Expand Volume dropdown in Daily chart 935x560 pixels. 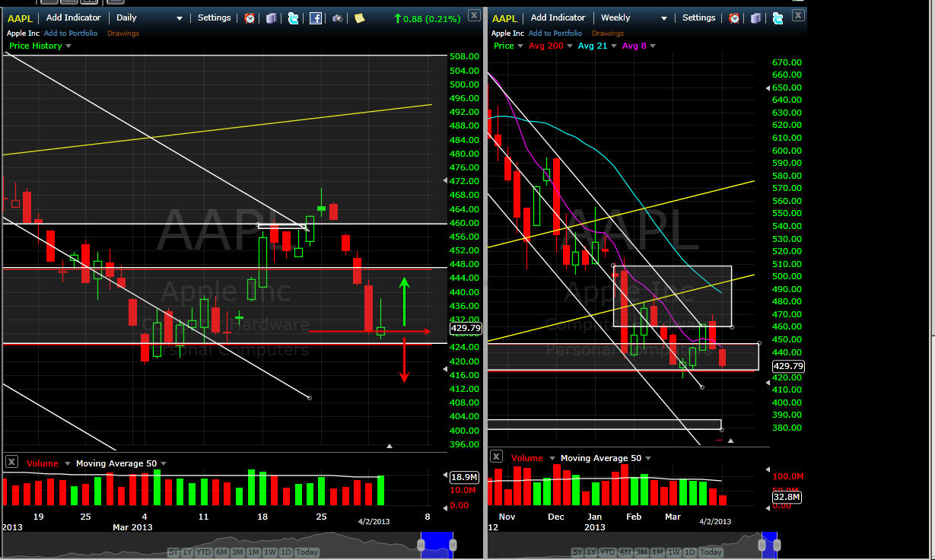67,463
